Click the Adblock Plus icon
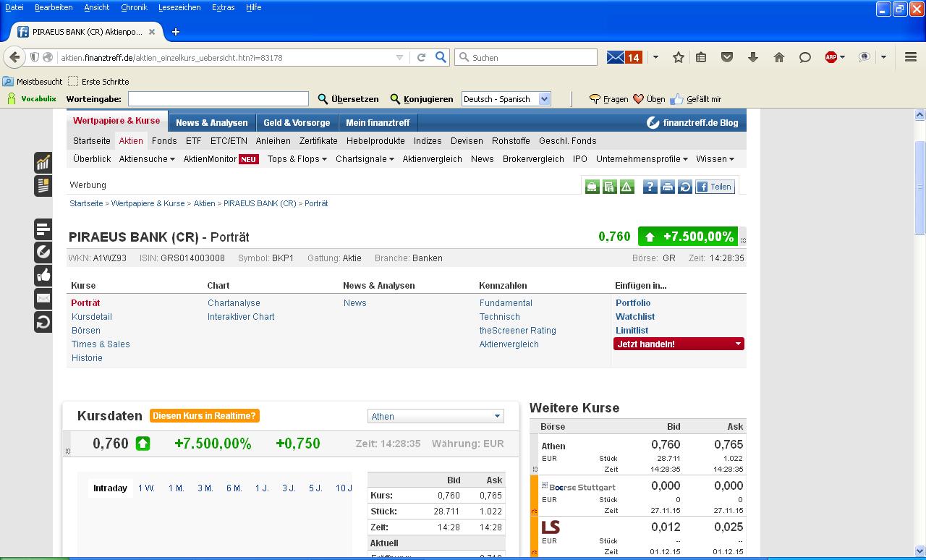The image size is (926, 560). click(x=831, y=57)
